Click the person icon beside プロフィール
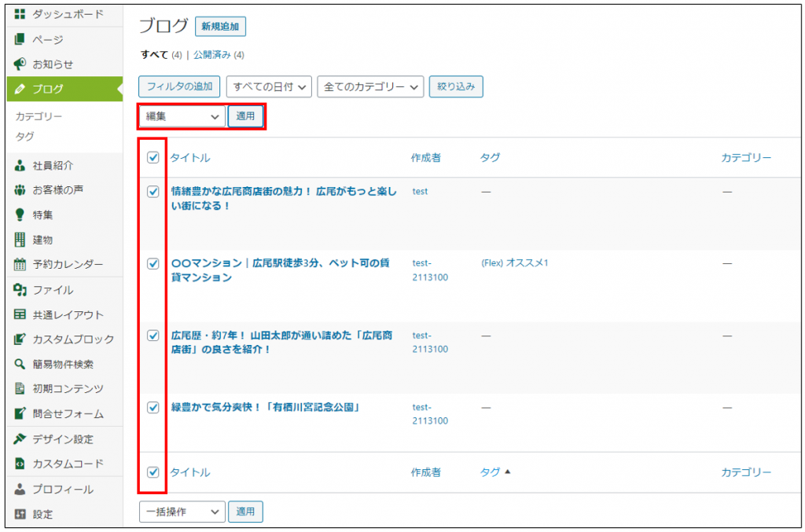The height and width of the screenshot is (532, 805). tap(20, 489)
